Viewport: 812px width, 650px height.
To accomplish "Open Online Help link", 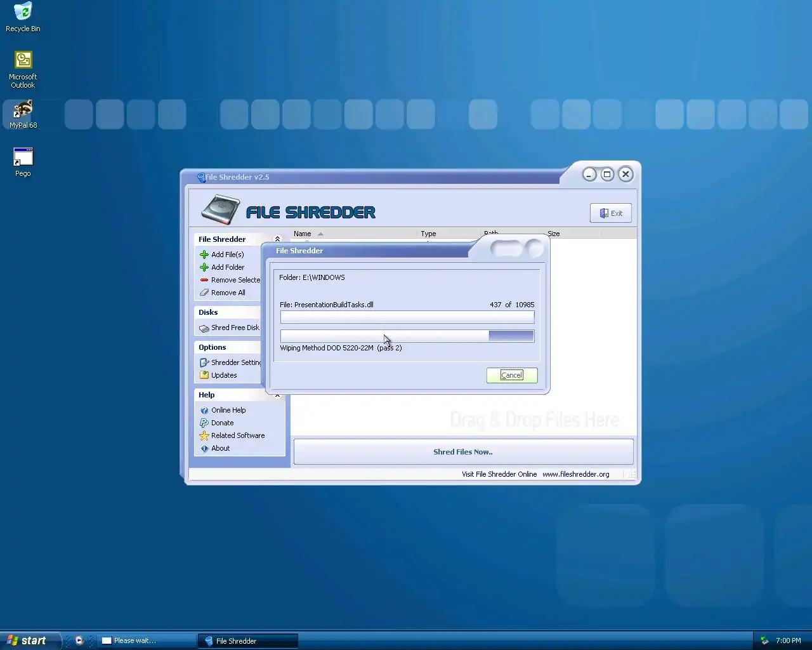I will [x=228, y=410].
